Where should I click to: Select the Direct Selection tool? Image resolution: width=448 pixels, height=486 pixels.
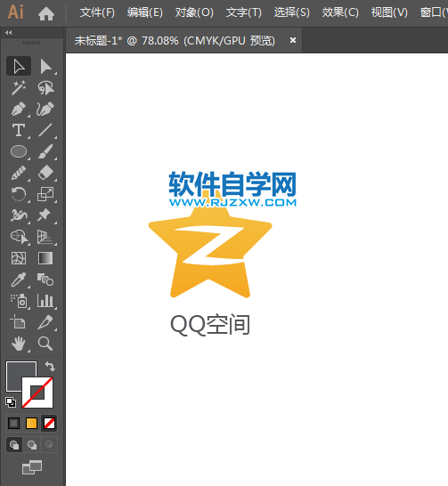point(45,66)
